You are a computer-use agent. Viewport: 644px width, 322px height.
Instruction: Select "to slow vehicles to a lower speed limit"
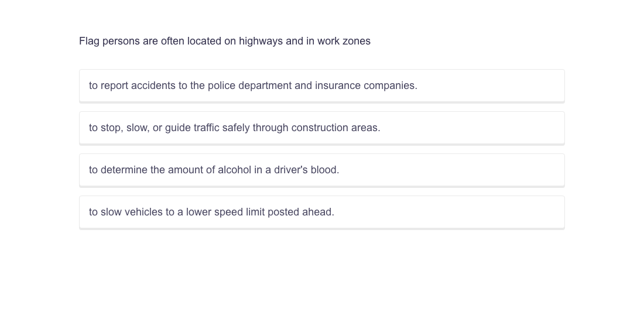tap(211, 212)
